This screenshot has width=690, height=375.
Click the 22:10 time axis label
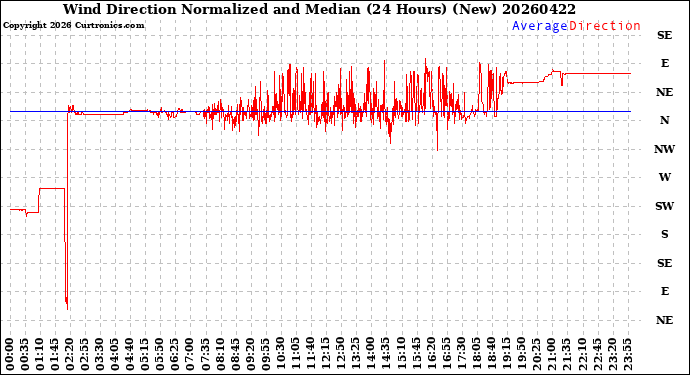582,354
